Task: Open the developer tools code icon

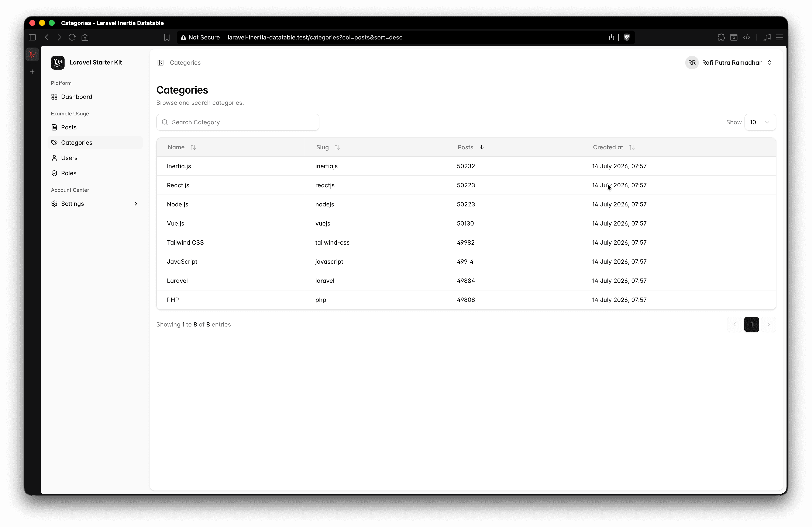Action: click(x=747, y=38)
